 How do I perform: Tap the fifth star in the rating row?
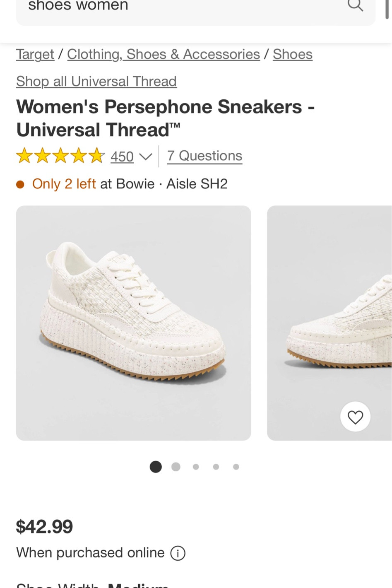[x=95, y=155]
